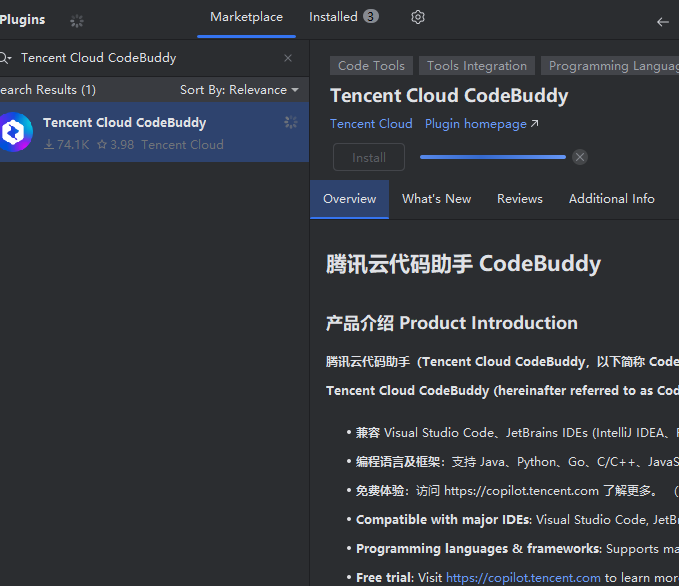Click the installation progress bar

pyautogui.click(x=493, y=157)
